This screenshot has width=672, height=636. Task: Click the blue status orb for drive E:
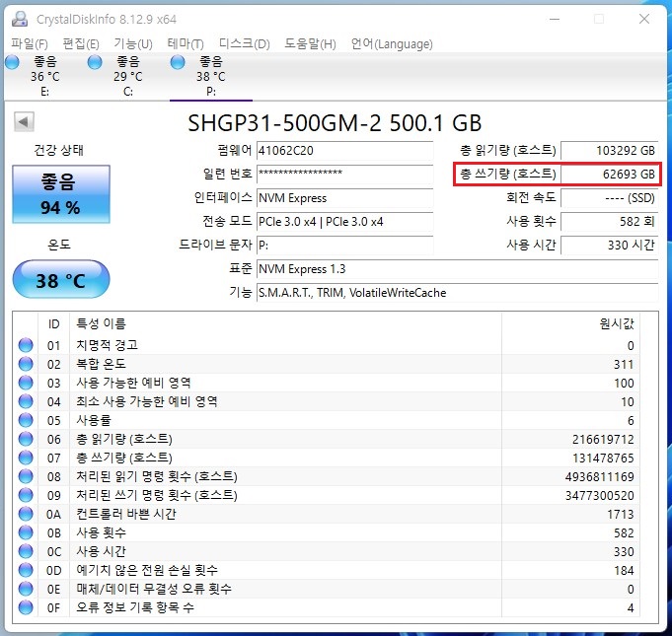(x=12, y=62)
